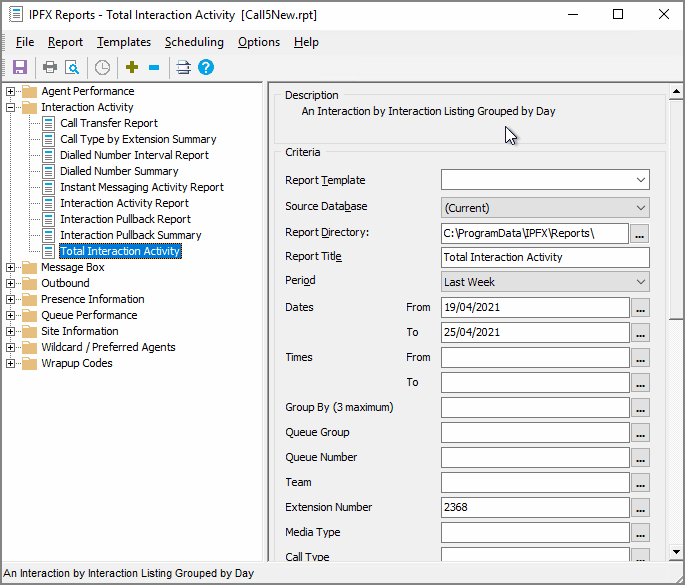The height and width of the screenshot is (585, 685).
Task: Expand the Queue Performance tree node
Action: [10, 315]
